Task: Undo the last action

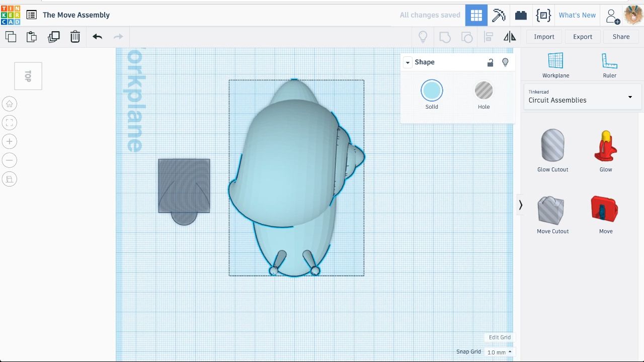Action: click(98, 37)
